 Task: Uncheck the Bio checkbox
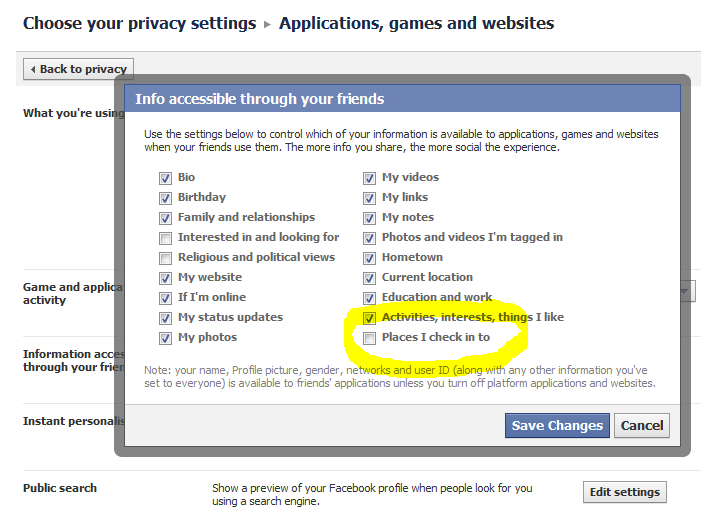pyautogui.click(x=165, y=178)
